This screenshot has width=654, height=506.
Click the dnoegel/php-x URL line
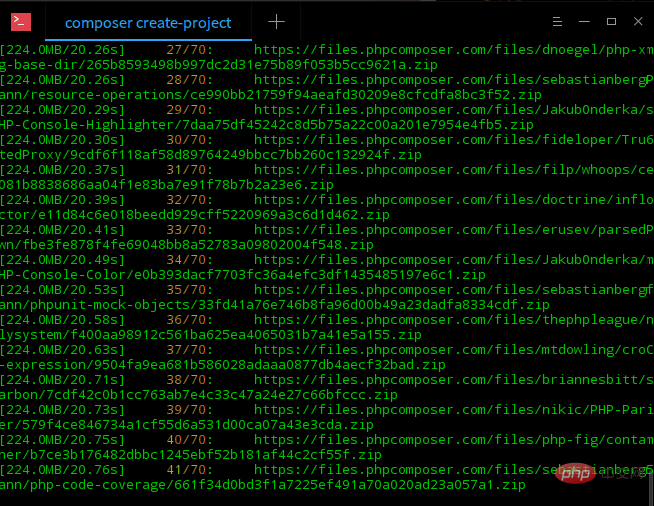click(x=454, y=50)
